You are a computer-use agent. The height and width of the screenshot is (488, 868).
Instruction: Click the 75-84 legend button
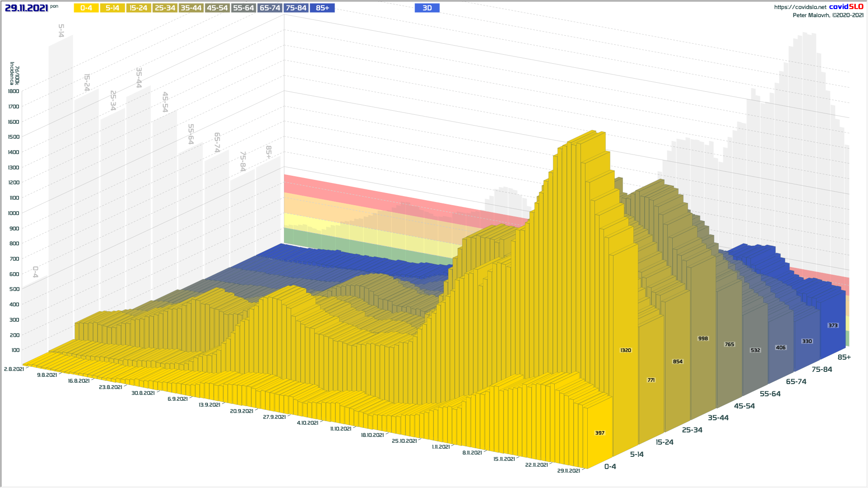(296, 8)
